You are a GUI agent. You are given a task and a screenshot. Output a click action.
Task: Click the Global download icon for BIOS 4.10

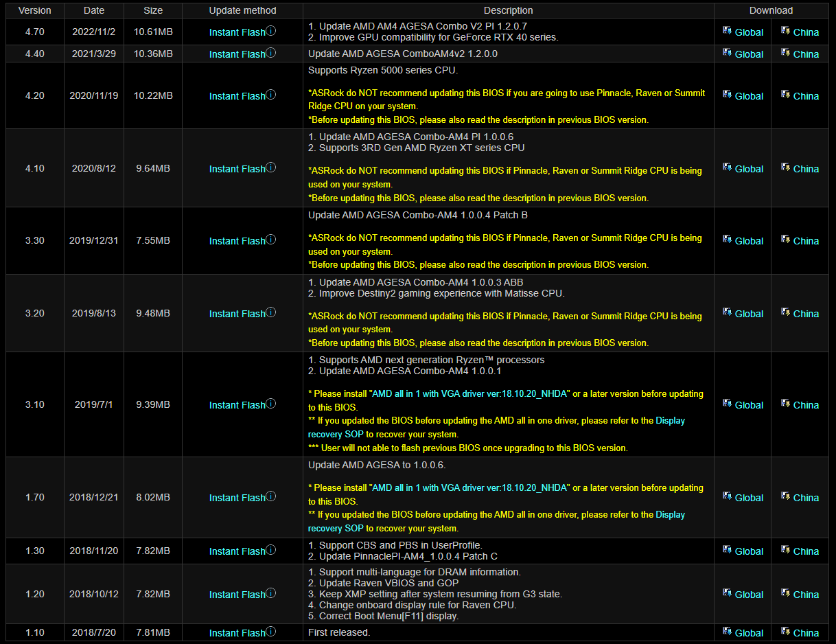727,168
